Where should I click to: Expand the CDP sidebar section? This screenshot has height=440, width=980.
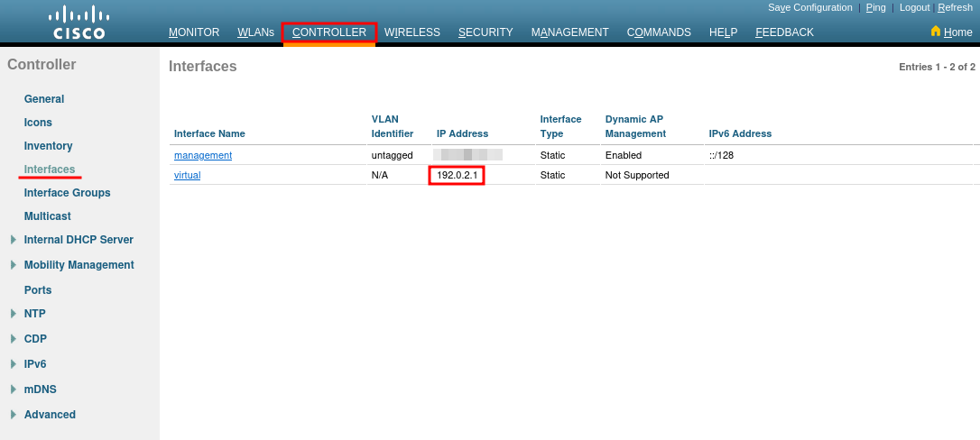pyautogui.click(x=13, y=339)
